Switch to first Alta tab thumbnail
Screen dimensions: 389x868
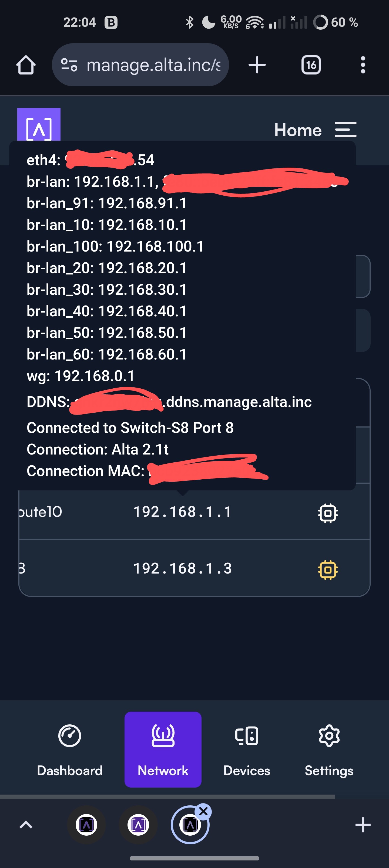point(86,825)
